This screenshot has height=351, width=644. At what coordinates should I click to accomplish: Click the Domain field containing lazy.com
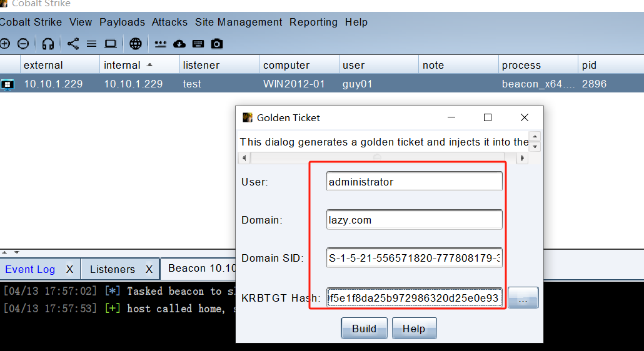(415, 219)
